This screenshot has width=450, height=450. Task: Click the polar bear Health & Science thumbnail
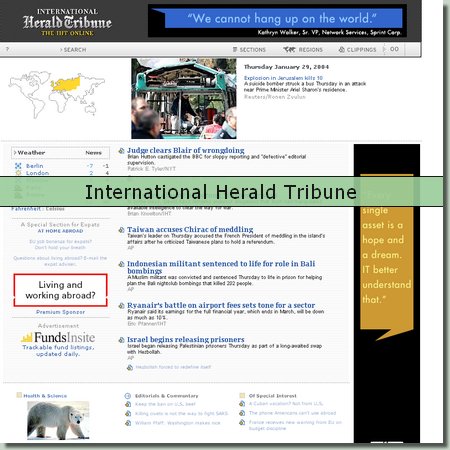pyautogui.click(x=58, y=421)
